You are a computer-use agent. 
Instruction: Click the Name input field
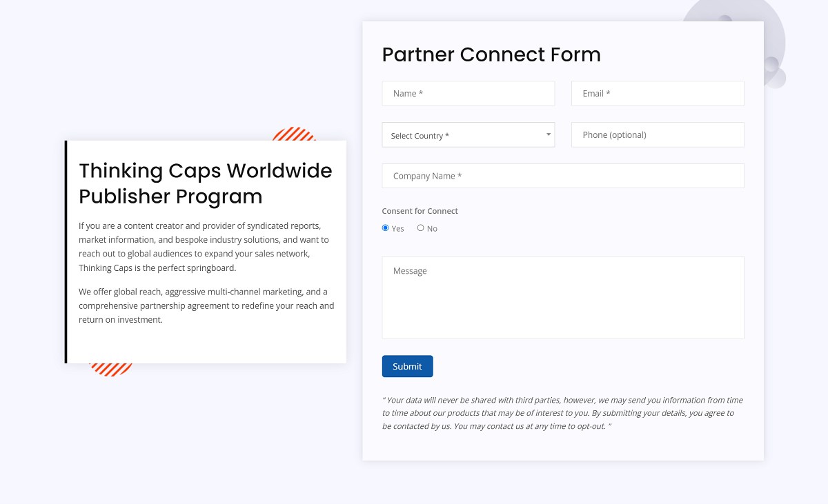tap(468, 93)
